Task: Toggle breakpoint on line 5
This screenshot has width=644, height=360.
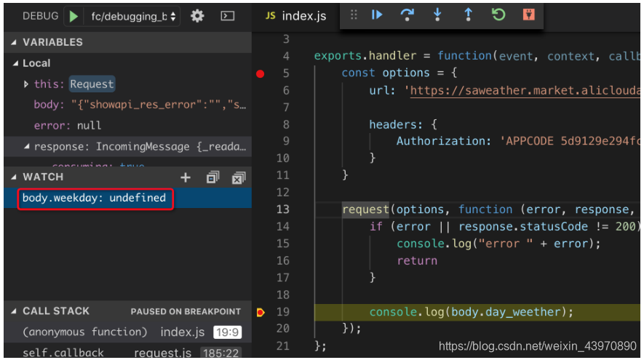Action: coord(261,74)
